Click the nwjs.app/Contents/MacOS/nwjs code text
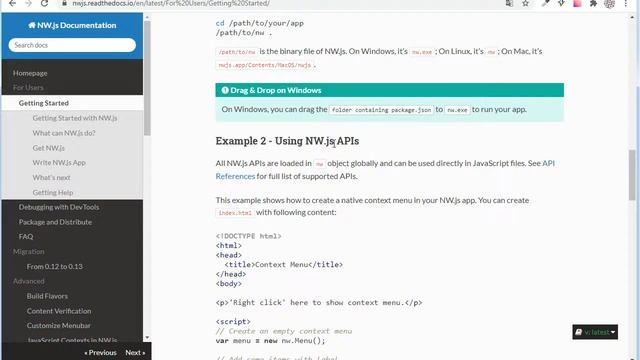The image size is (640, 360). [x=265, y=65]
